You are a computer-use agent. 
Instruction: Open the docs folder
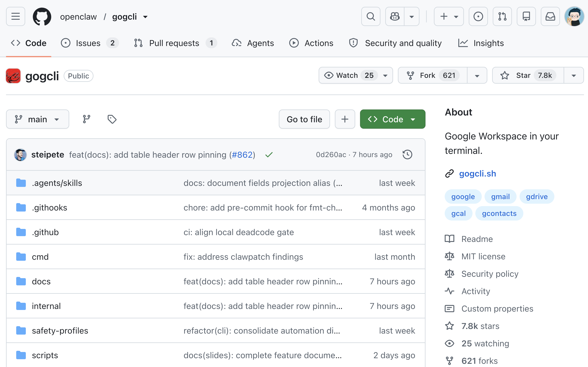(x=41, y=282)
